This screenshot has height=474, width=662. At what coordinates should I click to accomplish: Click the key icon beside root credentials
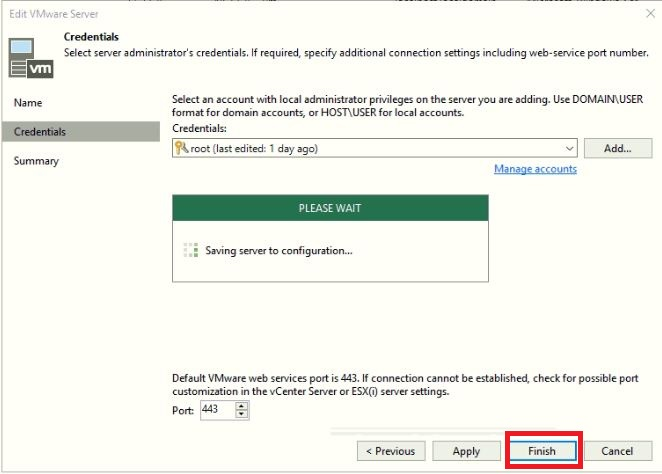pyautogui.click(x=182, y=148)
